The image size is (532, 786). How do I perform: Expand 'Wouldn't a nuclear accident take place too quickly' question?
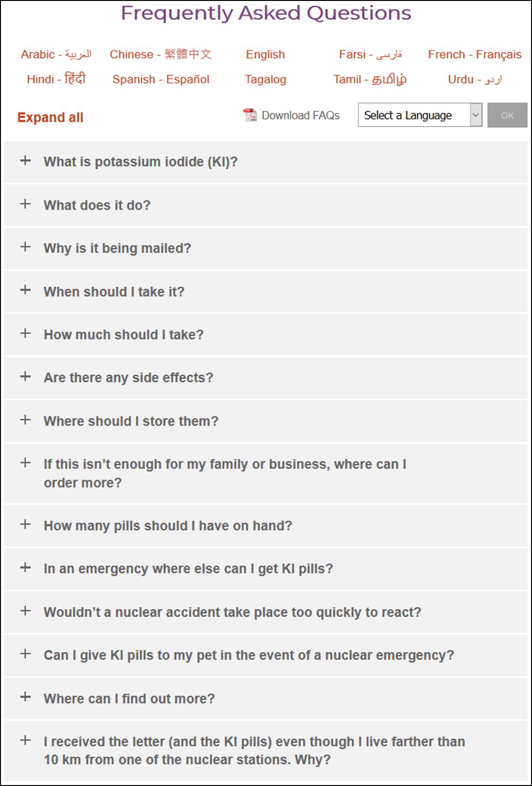click(x=266, y=612)
